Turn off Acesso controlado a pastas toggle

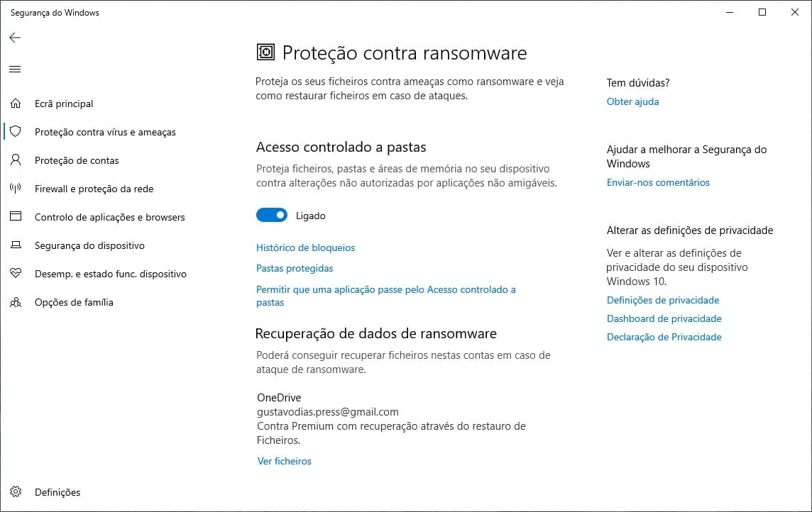point(271,215)
